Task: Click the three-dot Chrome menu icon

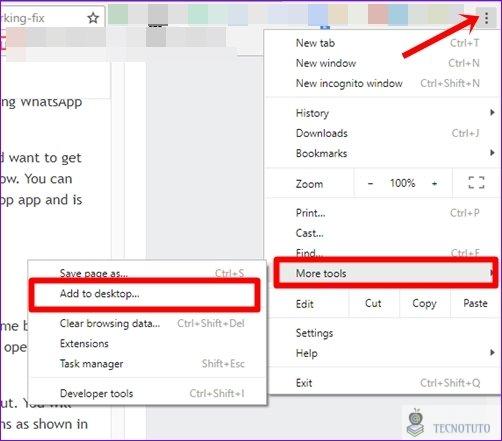Action: pos(486,18)
